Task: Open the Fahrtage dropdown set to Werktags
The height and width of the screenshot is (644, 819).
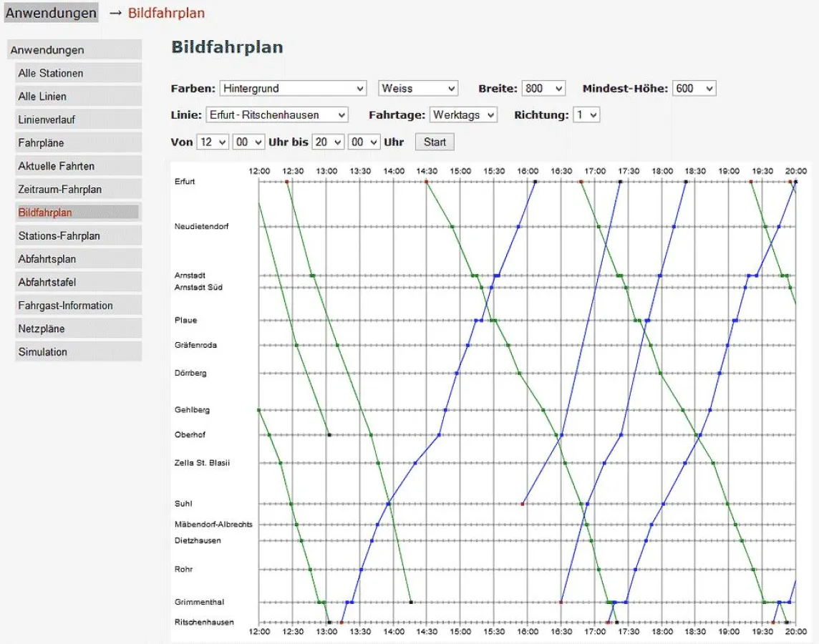Action: pos(463,115)
